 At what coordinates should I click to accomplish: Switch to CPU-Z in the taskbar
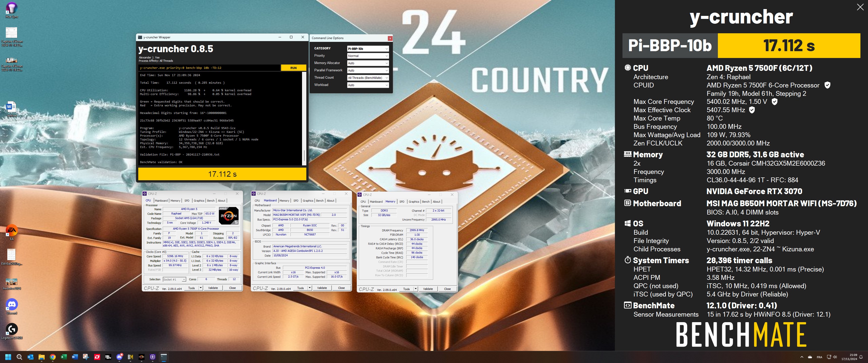[x=153, y=357]
